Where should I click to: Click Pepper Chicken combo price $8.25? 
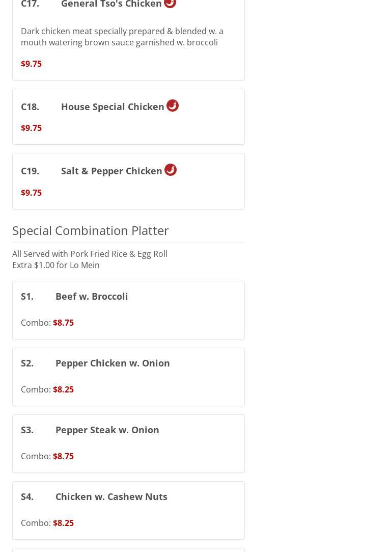click(x=63, y=390)
